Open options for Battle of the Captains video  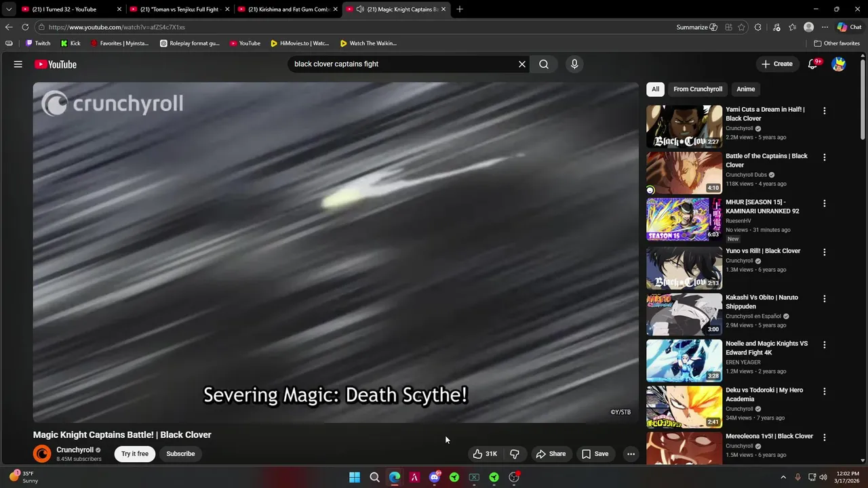click(x=825, y=157)
